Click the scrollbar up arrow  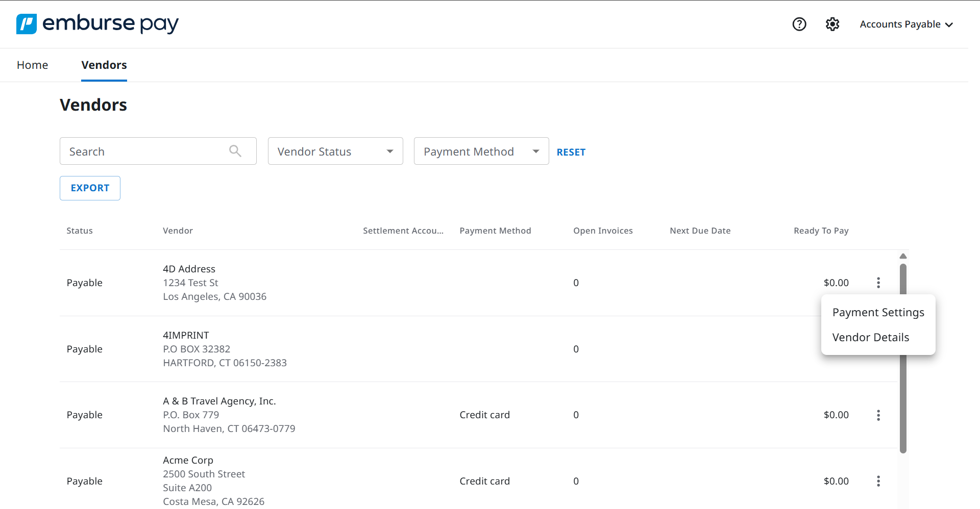click(903, 256)
